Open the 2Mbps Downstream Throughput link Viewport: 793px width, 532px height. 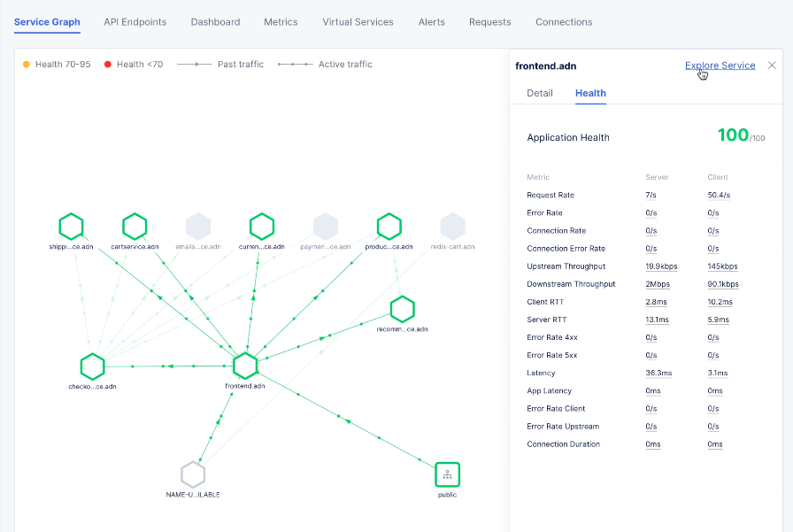656,284
